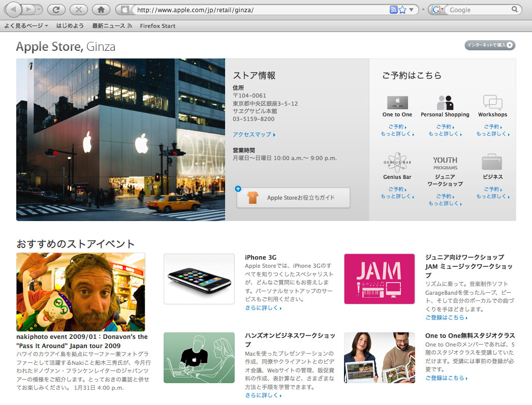532x405 pixels.
Task: Click ご登録はこちら under JAM workshop
Action: (447, 318)
